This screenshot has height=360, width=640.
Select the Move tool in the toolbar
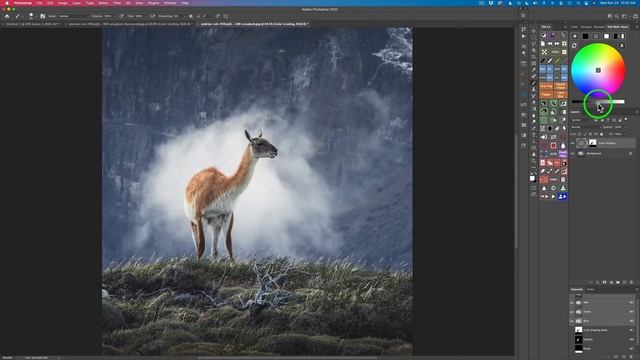[534, 31]
